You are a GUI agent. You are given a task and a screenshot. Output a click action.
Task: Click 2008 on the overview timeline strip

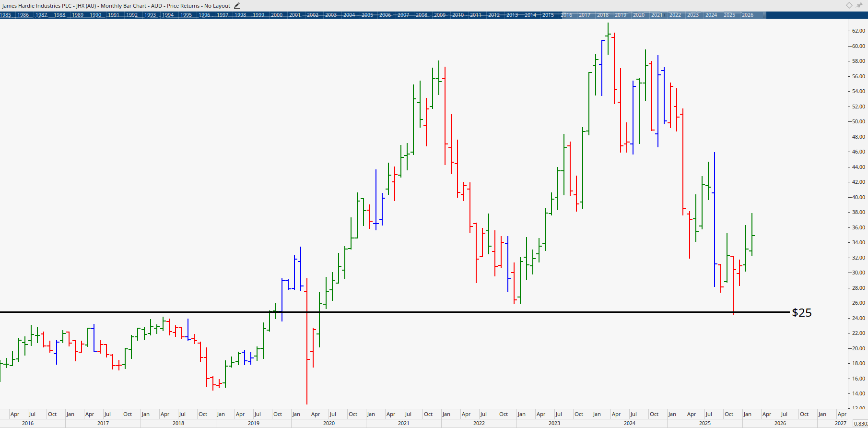422,15
